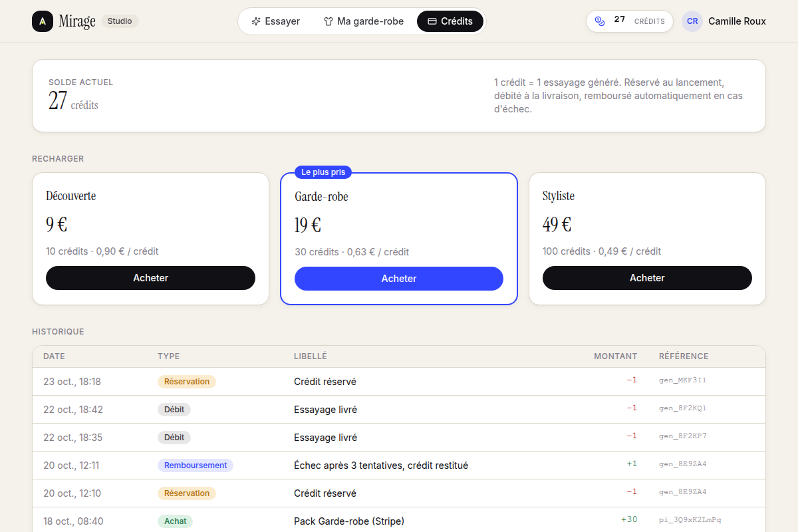Click the Styliste card title
The width and height of the screenshot is (798, 532).
coord(559,196)
